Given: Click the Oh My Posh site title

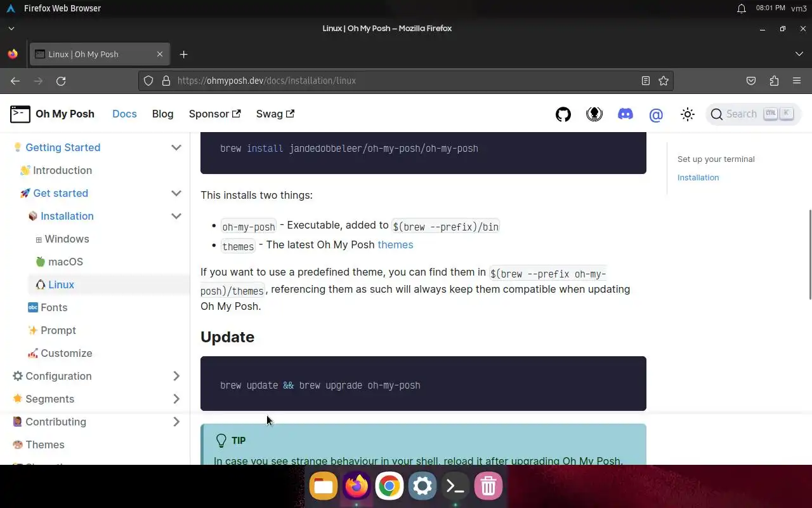Looking at the screenshot, I should 65,114.
